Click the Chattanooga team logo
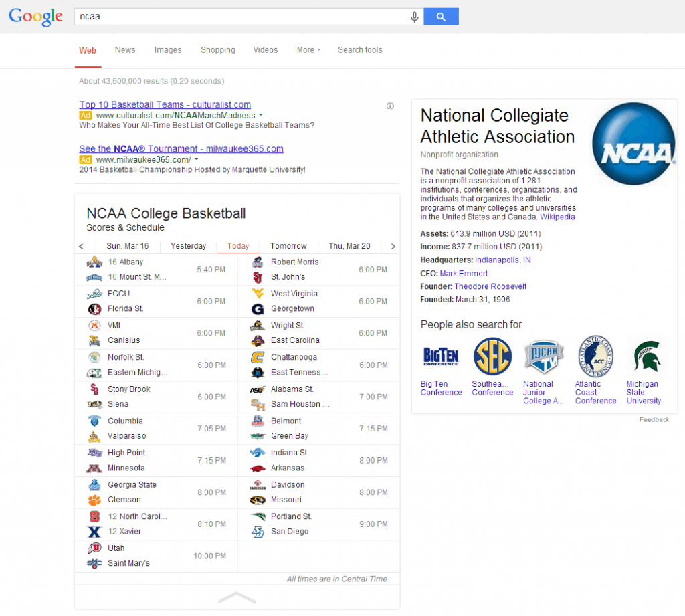685x616 pixels. click(x=258, y=357)
